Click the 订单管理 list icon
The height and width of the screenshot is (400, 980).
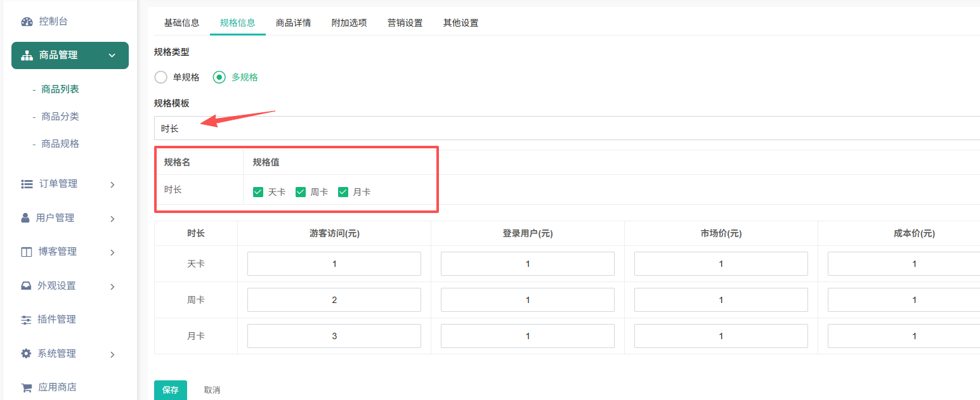(x=27, y=184)
